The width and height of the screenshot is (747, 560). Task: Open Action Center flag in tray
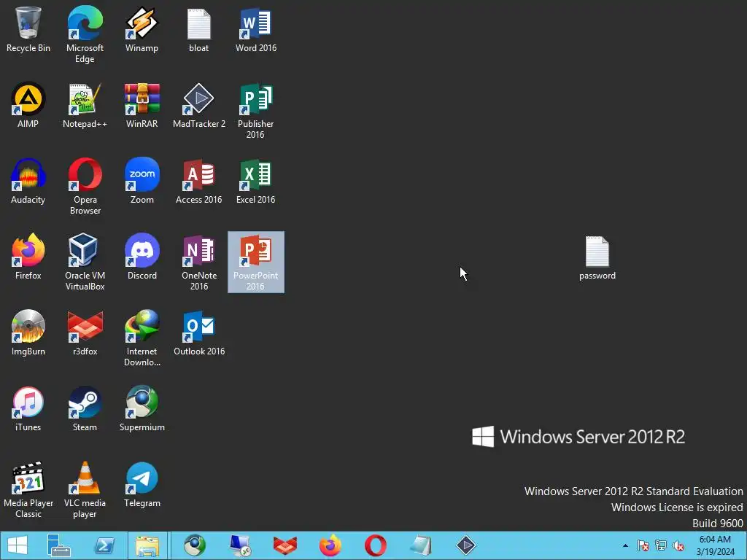643,545
